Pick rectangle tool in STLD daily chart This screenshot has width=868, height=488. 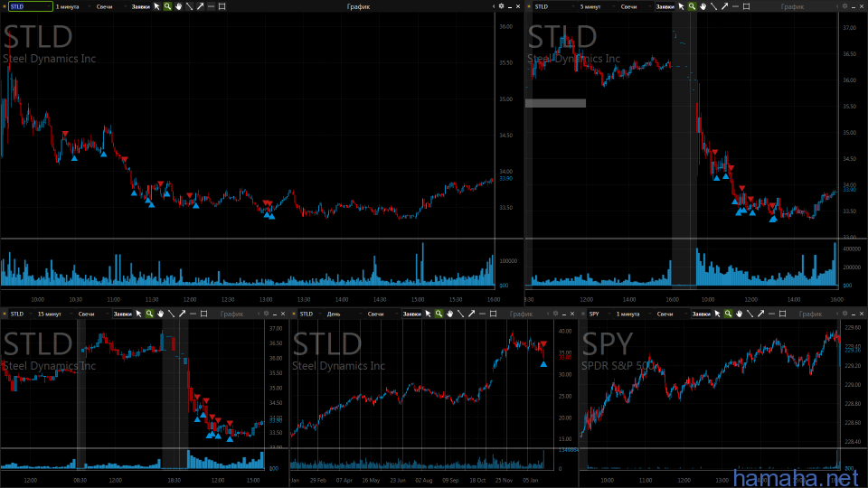click(494, 314)
